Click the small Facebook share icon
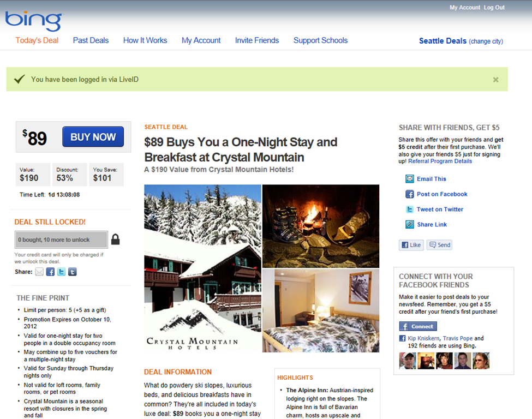This screenshot has height=419, width=532. (x=50, y=272)
